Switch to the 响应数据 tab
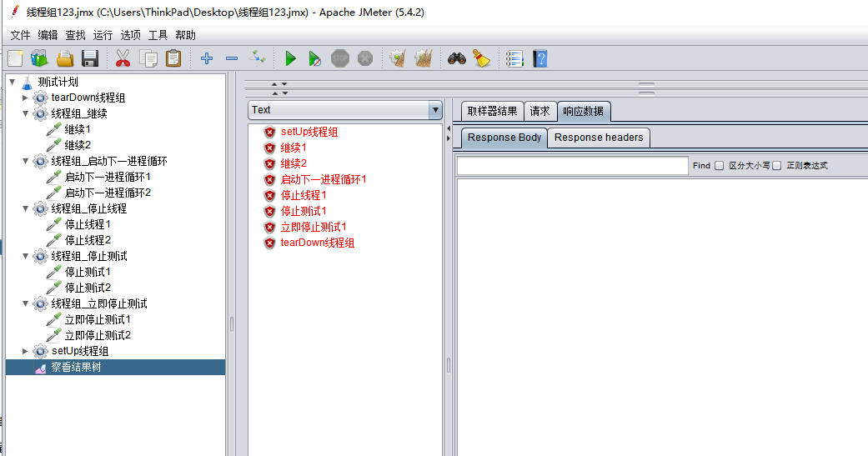The image size is (868, 456). click(584, 111)
